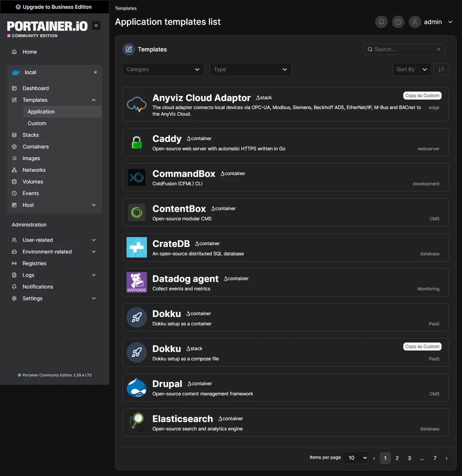Click the Datadog logo
The image size is (462, 476).
(x=137, y=282)
